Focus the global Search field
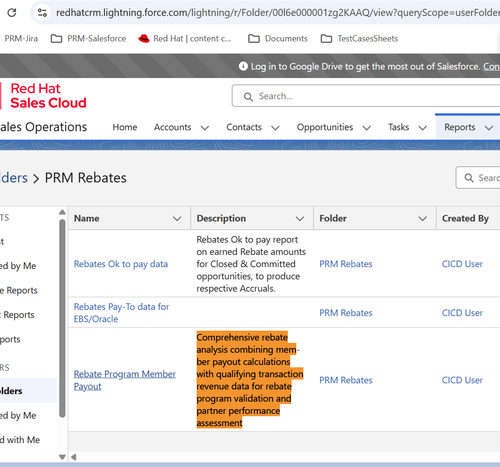This screenshot has height=467, width=500. click(366, 96)
